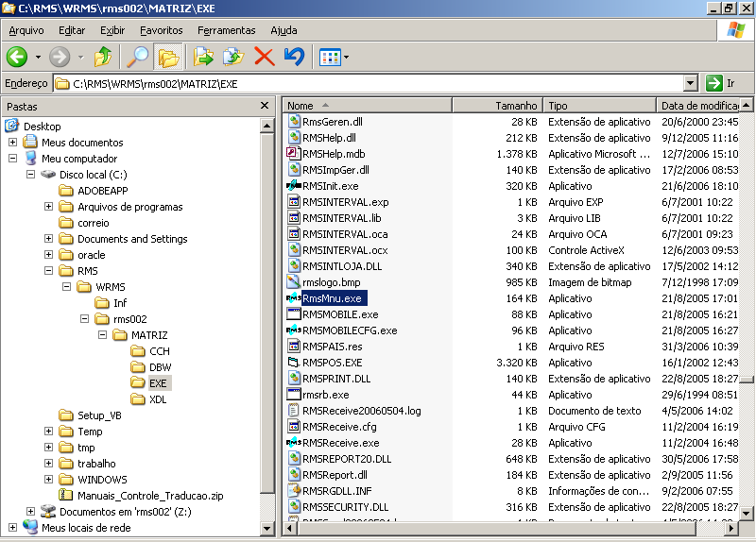
Task: Select the XDL folder in tree
Action: 148,398
